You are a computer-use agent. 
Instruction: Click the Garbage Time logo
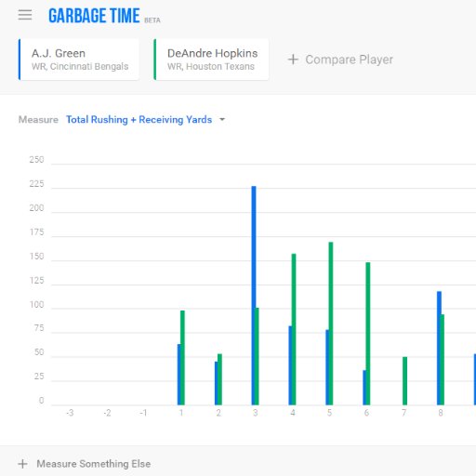coord(94,16)
